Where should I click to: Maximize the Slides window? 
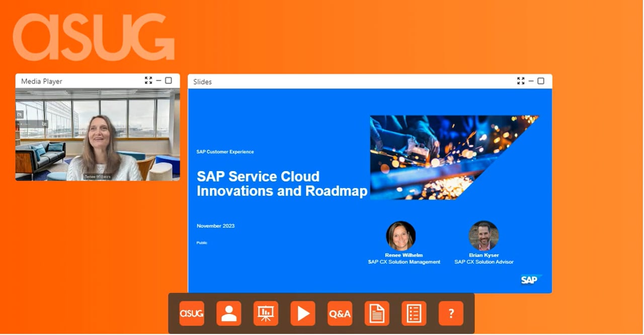(541, 81)
